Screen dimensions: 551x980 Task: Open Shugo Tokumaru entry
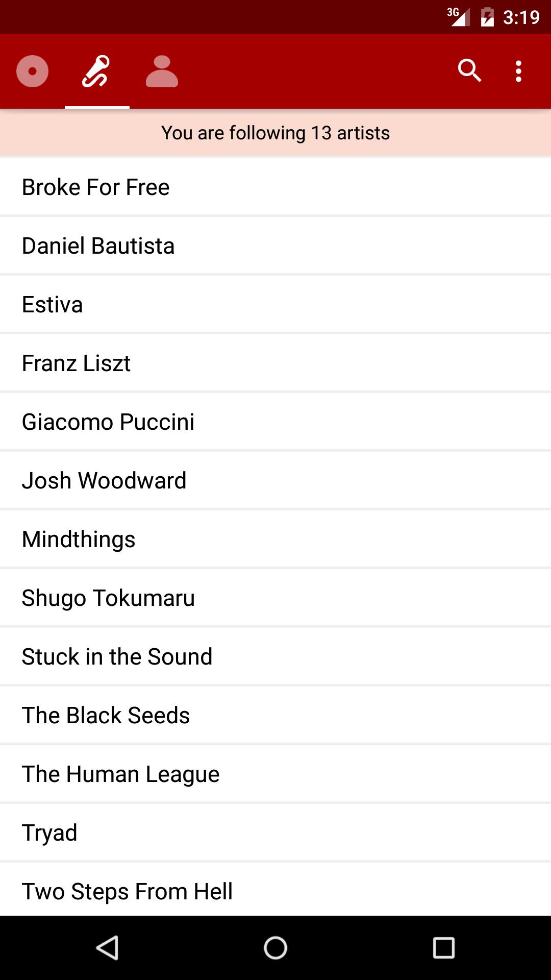coord(275,598)
